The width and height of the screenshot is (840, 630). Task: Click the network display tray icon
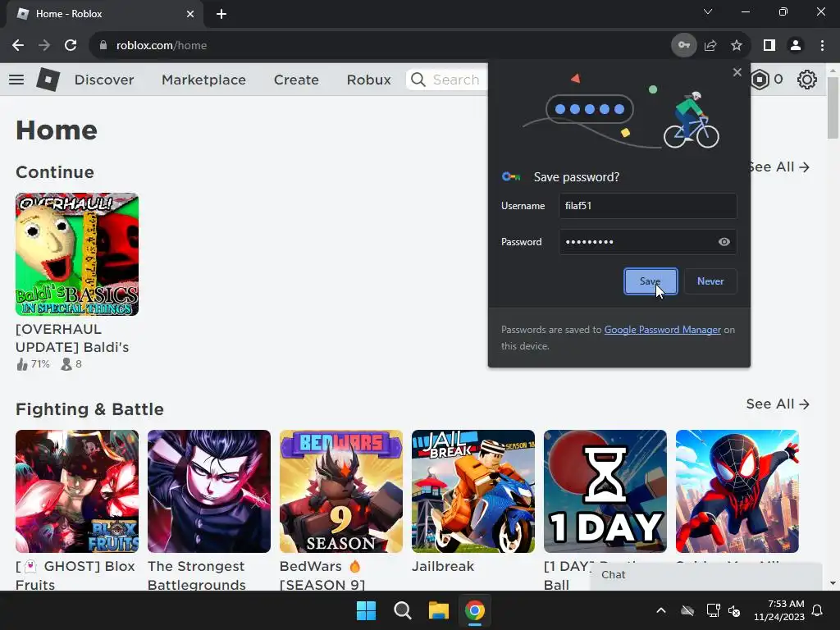713,610
